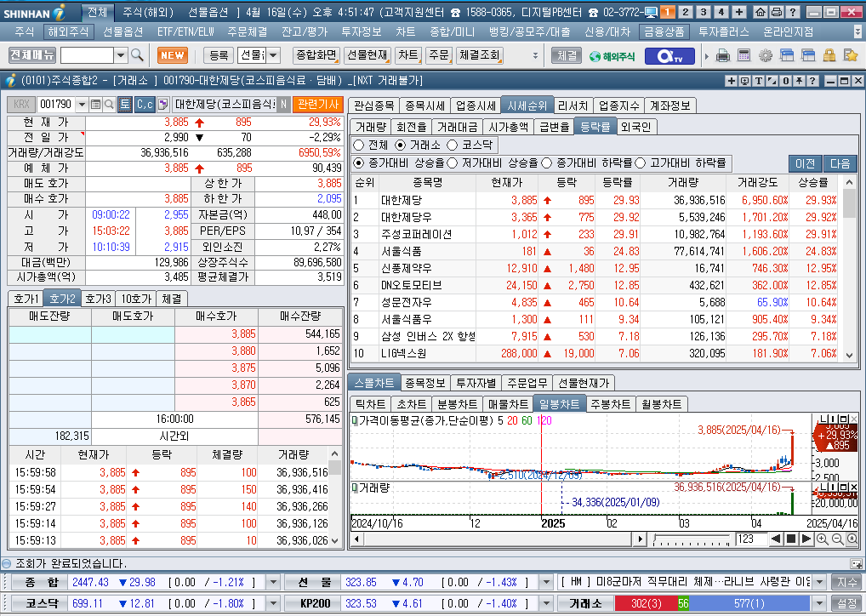Open the dropdown next to 전체메뉴 input box

pyautogui.click(x=121, y=55)
